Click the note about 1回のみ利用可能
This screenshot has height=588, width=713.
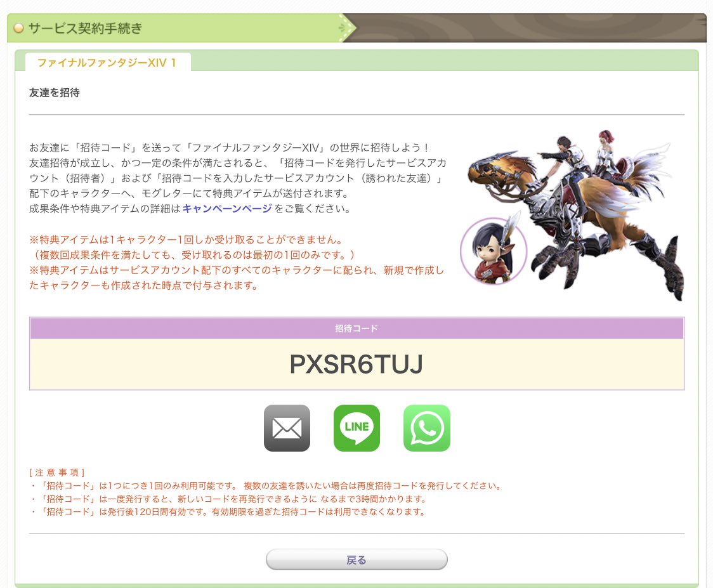coord(266,486)
